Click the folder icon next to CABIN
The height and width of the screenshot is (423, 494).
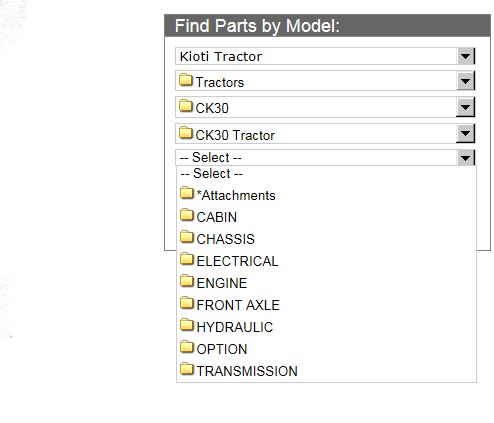187,215
